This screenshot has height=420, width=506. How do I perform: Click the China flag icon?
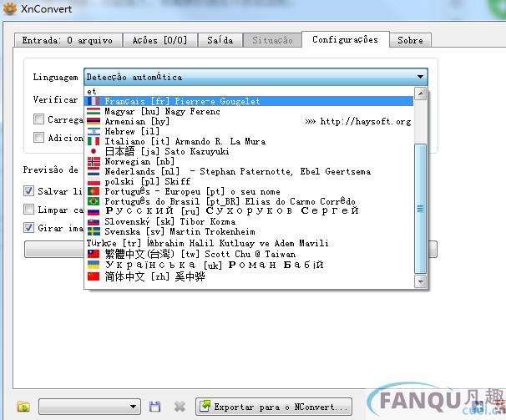coord(94,276)
